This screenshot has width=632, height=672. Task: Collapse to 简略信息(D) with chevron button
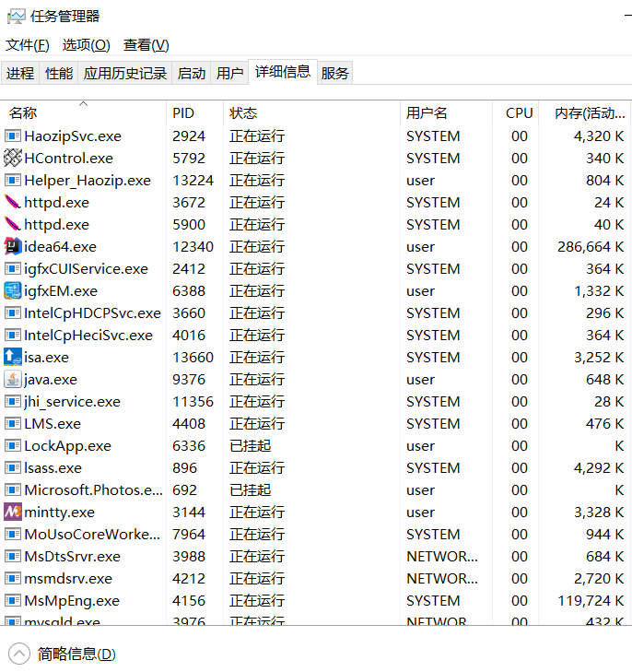pyautogui.click(x=19, y=654)
